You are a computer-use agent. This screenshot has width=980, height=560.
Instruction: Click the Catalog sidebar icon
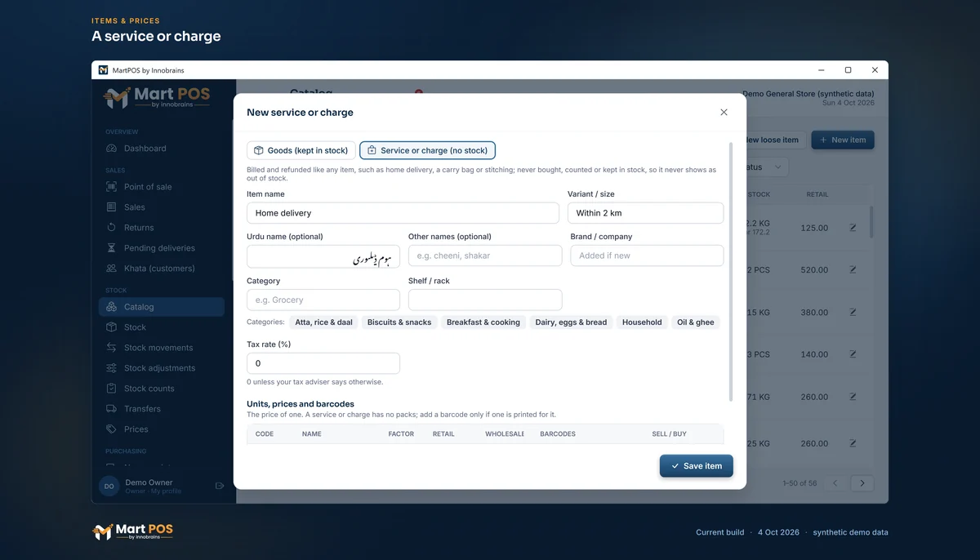(111, 307)
